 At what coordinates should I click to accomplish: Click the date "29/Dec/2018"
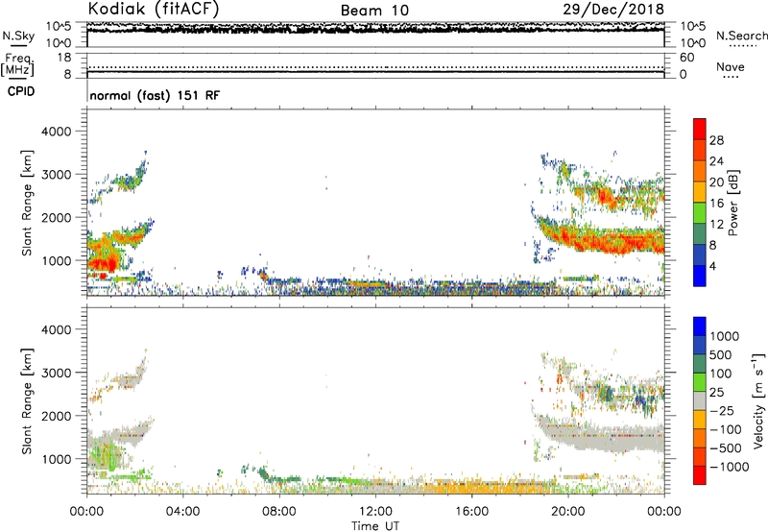pyautogui.click(x=613, y=10)
